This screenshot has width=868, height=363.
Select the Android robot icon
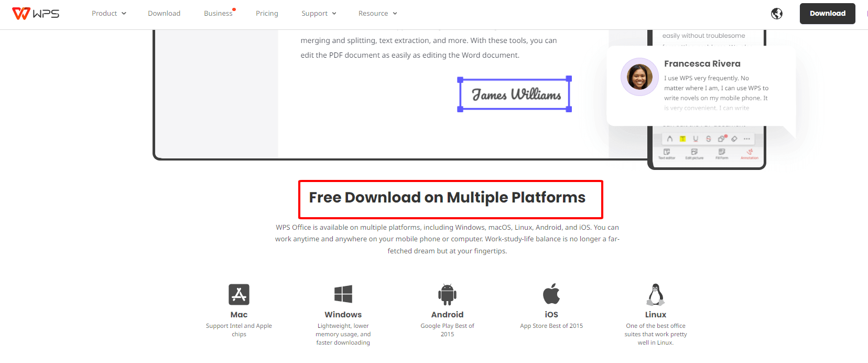pyautogui.click(x=447, y=294)
